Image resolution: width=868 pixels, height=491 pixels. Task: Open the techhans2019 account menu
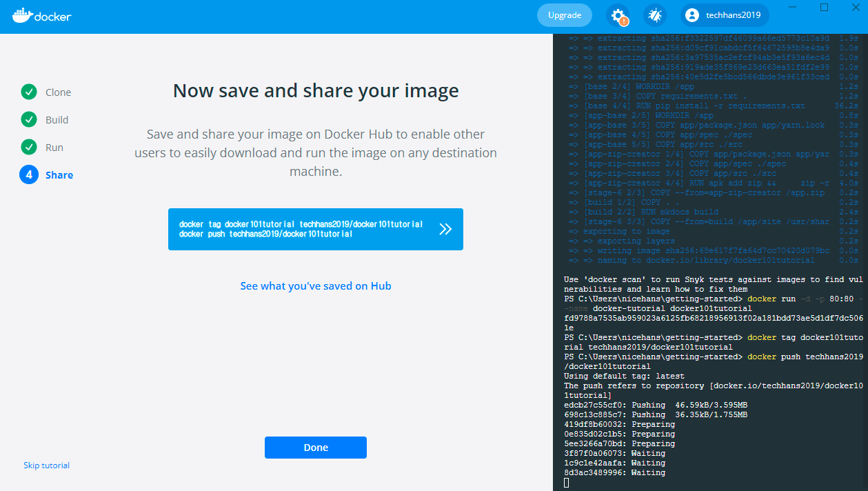tap(725, 15)
